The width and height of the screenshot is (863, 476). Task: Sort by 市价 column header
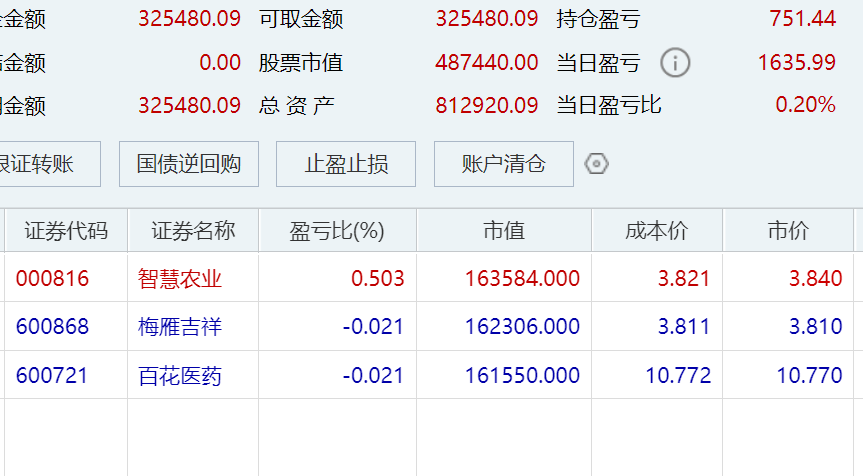pos(788,231)
